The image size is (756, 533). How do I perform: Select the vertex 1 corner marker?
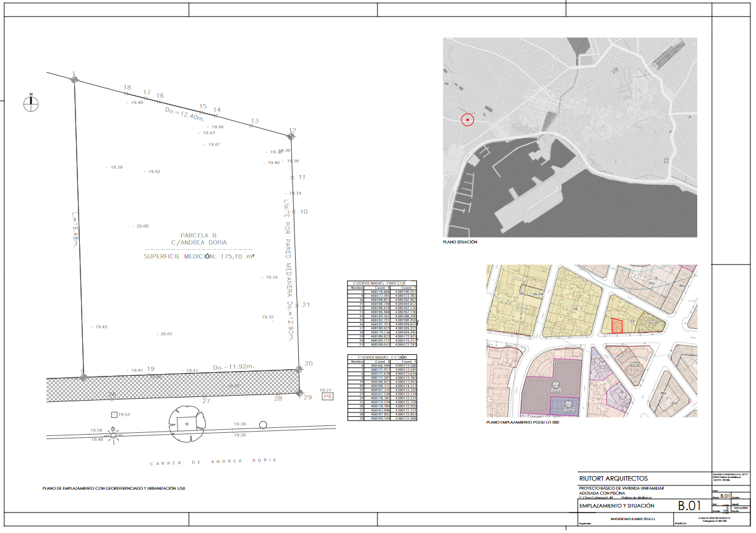[x=75, y=79]
